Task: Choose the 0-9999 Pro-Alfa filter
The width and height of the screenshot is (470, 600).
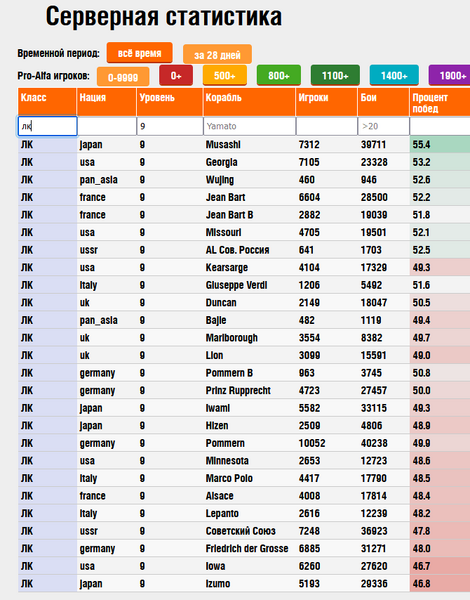Action: click(123, 77)
